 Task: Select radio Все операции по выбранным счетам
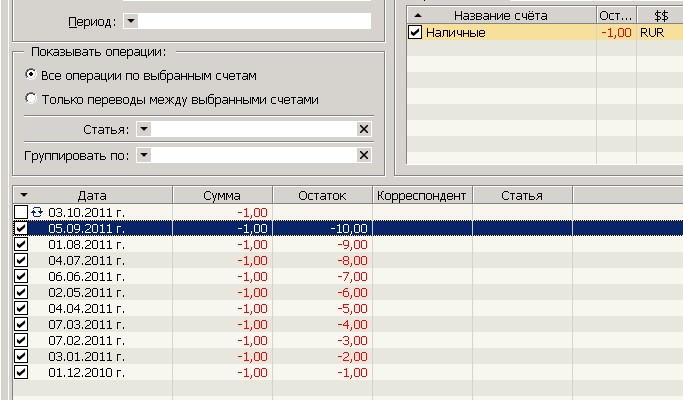pyautogui.click(x=31, y=76)
